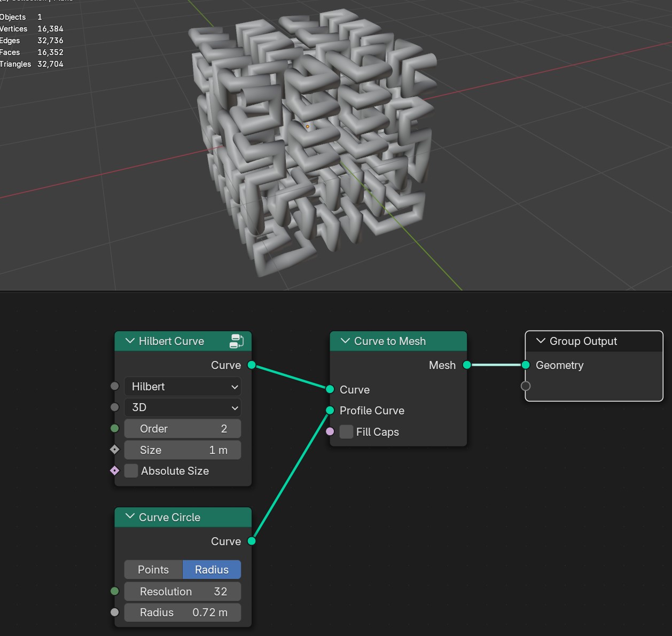Image resolution: width=672 pixels, height=636 pixels.
Task: Click the Radius 0.72 m field
Action: click(183, 613)
